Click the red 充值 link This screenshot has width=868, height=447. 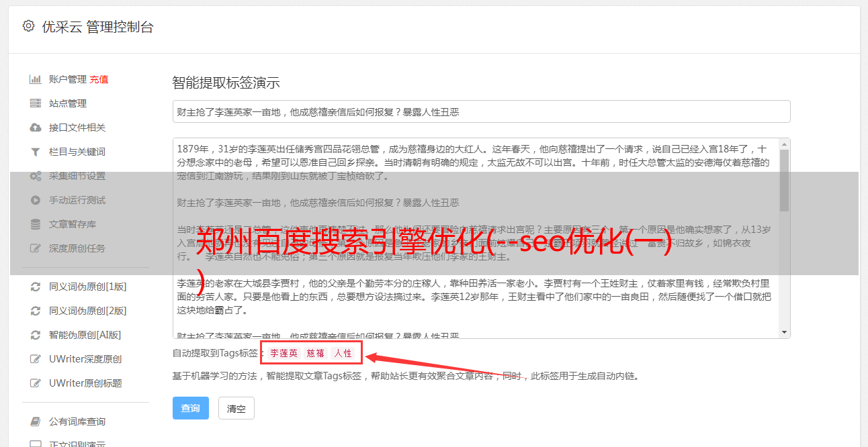pos(99,79)
